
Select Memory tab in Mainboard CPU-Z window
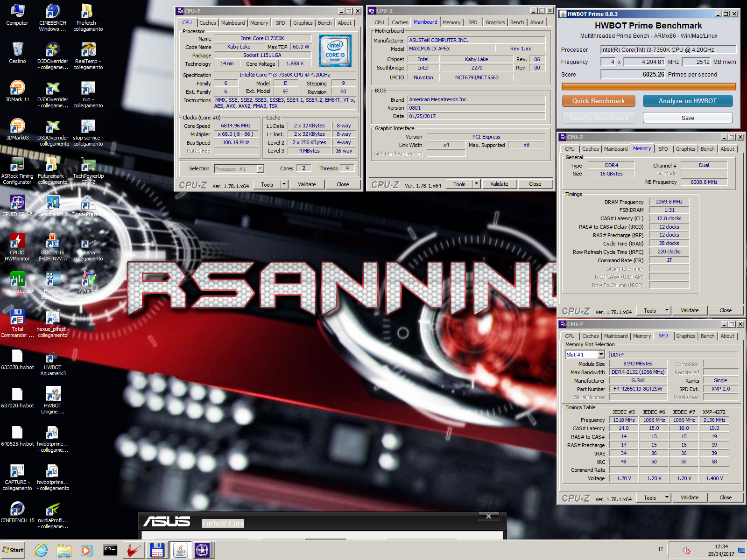coord(451,22)
